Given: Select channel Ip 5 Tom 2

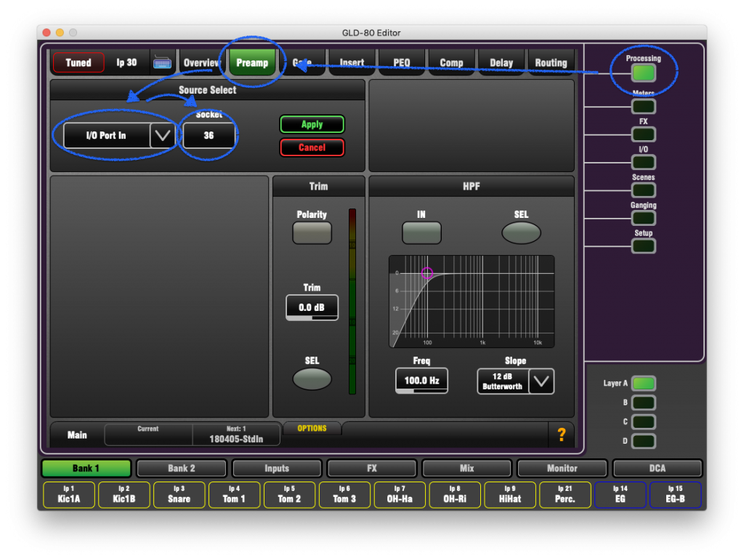Looking at the screenshot, I should 289,495.
